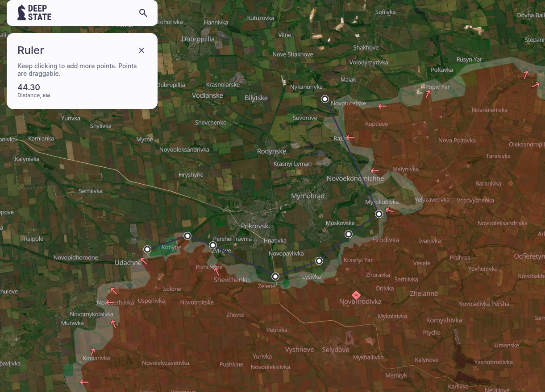Click the attack arrow left of Malynivka
Image resolution: width=545 pixels, height=392 pixels.
(x=375, y=171)
